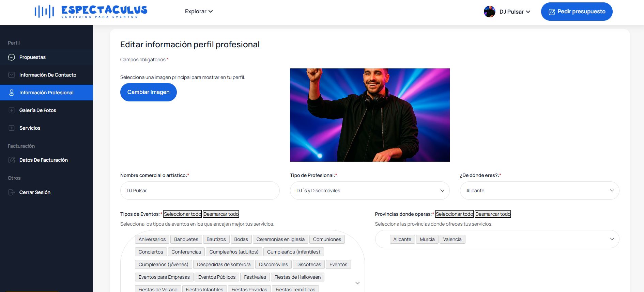The width and height of the screenshot is (644, 292).
Task: Click the plus icon beside Servicios
Action: pos(12,128)
